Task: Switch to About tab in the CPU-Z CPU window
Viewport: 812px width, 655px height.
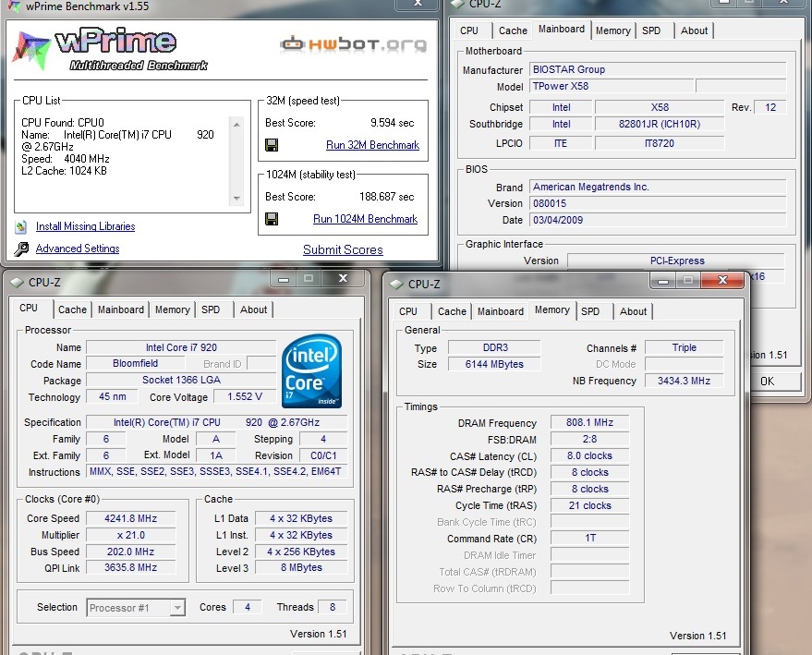Action: [253, 309]
